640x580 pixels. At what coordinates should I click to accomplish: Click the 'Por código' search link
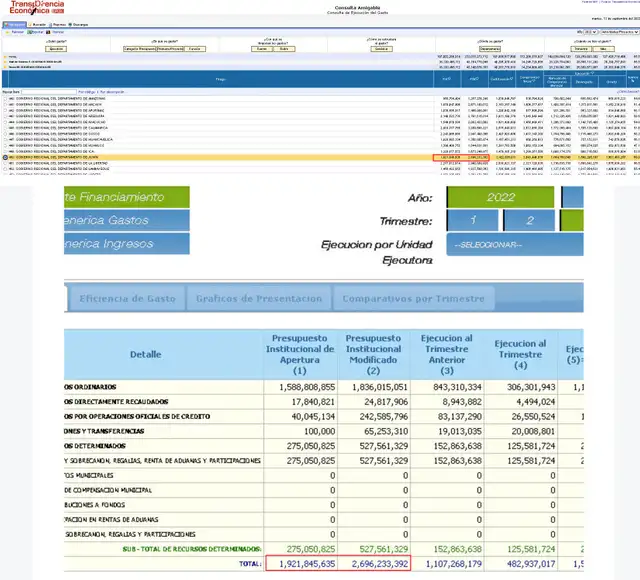tap(87, 92)
